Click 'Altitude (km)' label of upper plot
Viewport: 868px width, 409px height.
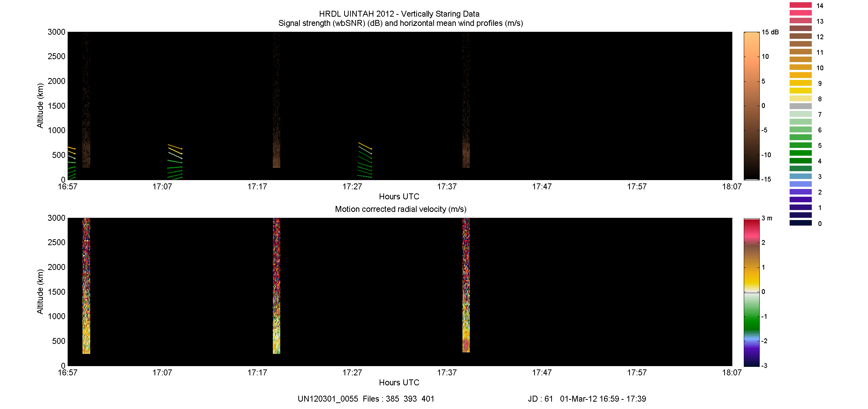coord(40,106)
